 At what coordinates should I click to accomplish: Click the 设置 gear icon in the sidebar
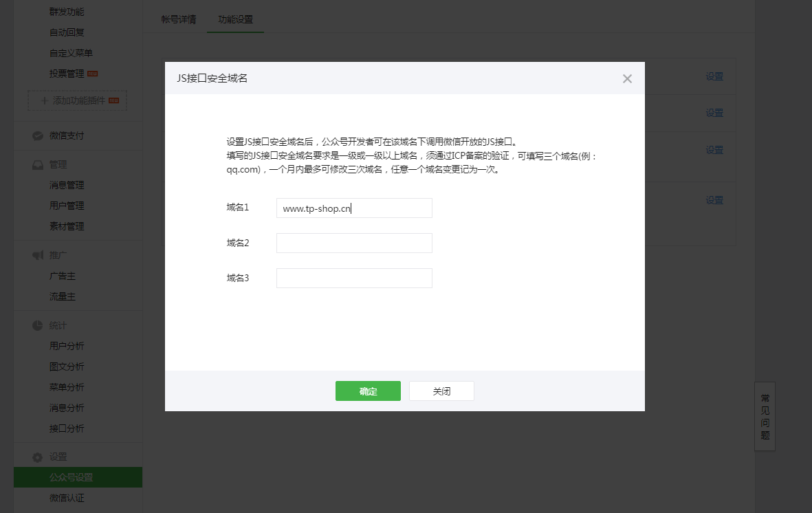[38, 457]
